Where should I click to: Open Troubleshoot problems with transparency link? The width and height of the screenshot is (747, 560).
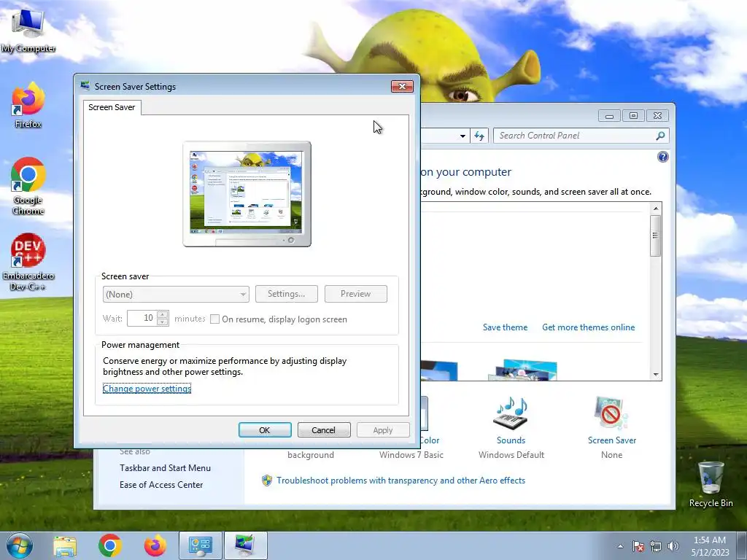tap(400, 481)
